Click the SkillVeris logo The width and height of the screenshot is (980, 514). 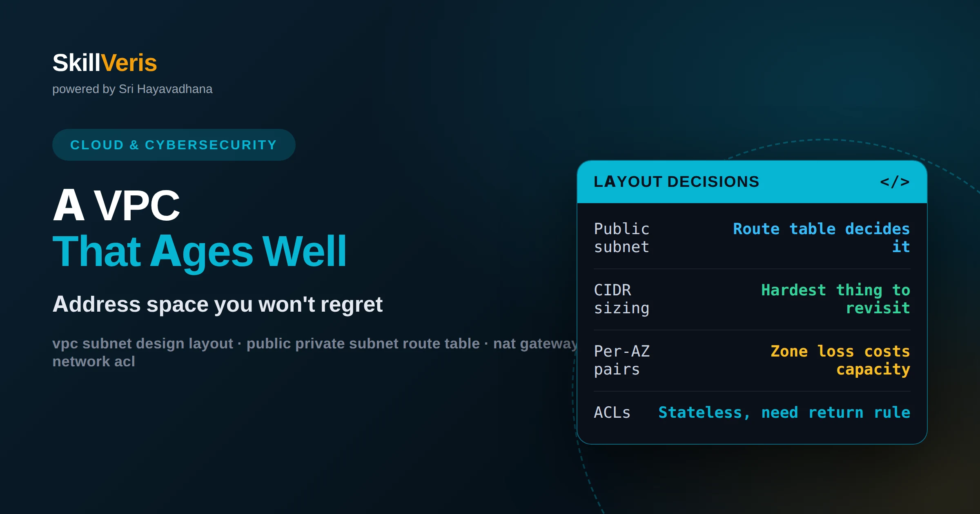pyautogui.click(x=105, y=63)
